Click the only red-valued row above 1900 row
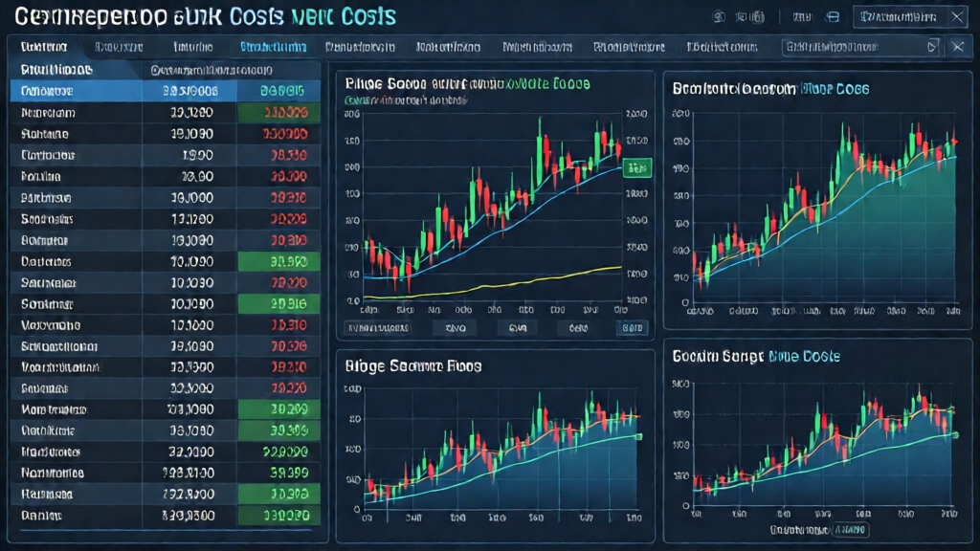Image resolution: width=980 pixels, height=551 pixels. pyautogui.click(x=166, y=134)
